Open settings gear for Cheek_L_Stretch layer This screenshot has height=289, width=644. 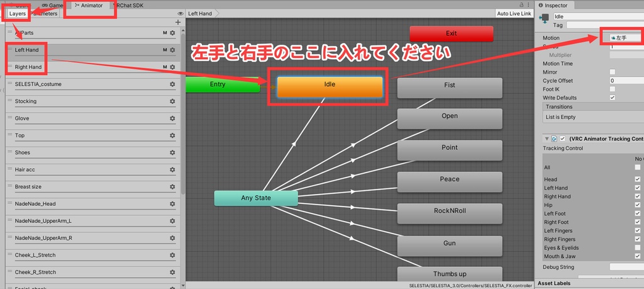(172, 255)
